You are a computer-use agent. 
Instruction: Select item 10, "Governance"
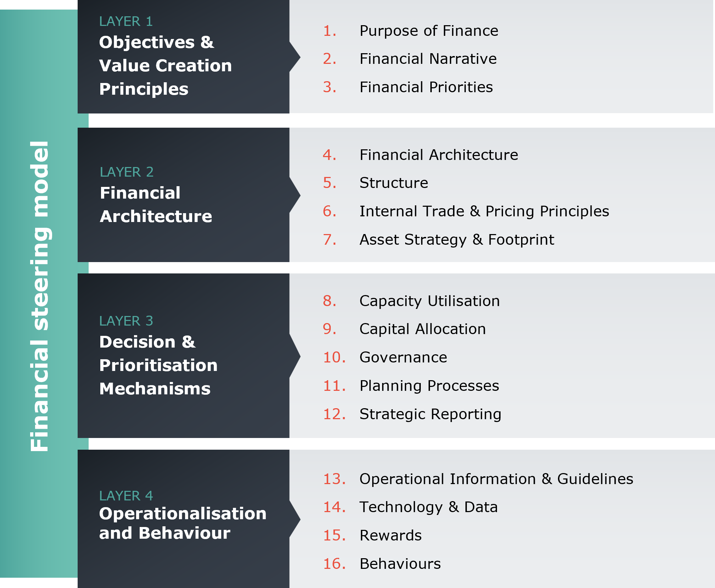pyautogui.click(x=403, y=357)
